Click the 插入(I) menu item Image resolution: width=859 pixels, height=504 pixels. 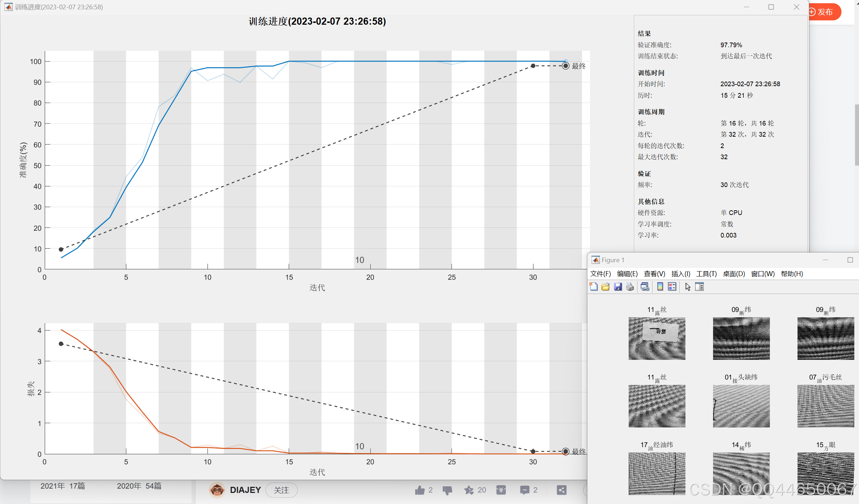point(680,274)
